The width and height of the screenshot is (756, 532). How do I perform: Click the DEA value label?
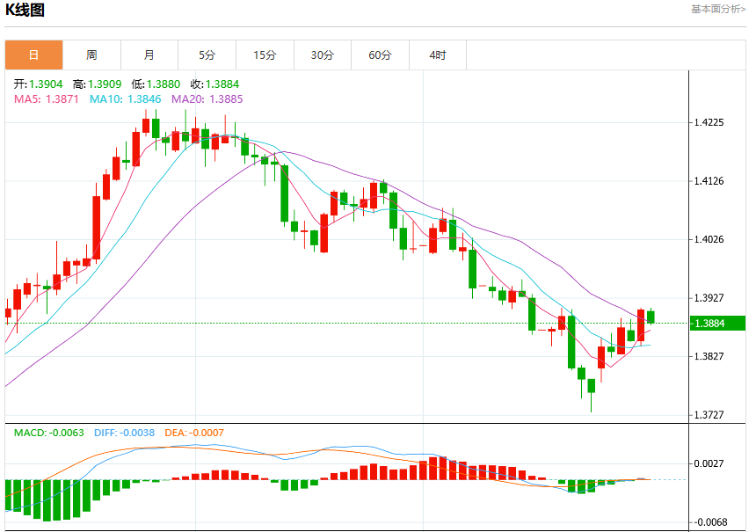(194, 433)
